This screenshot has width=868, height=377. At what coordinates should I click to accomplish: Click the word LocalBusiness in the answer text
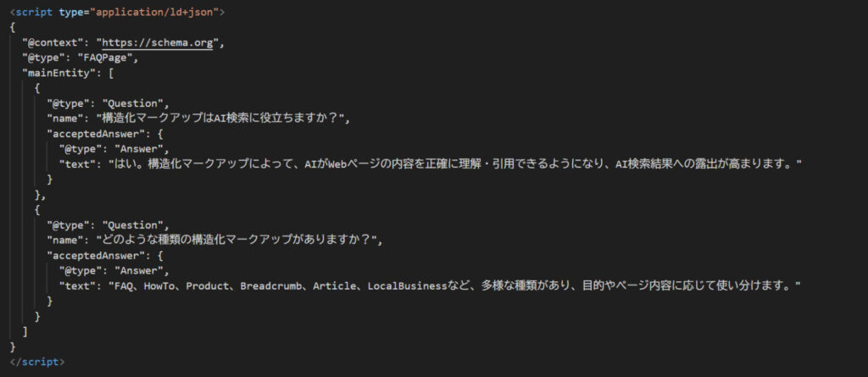click(407, 286)
